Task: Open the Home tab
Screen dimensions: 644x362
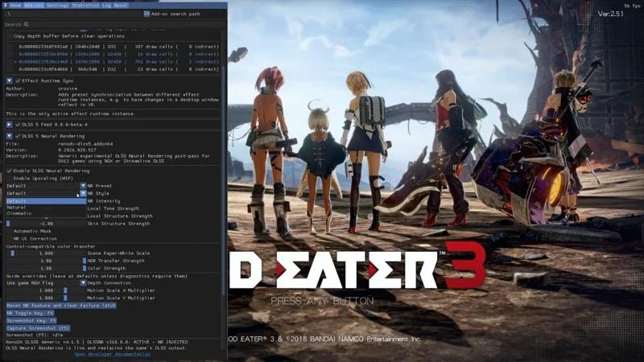Action: [15, 6]
